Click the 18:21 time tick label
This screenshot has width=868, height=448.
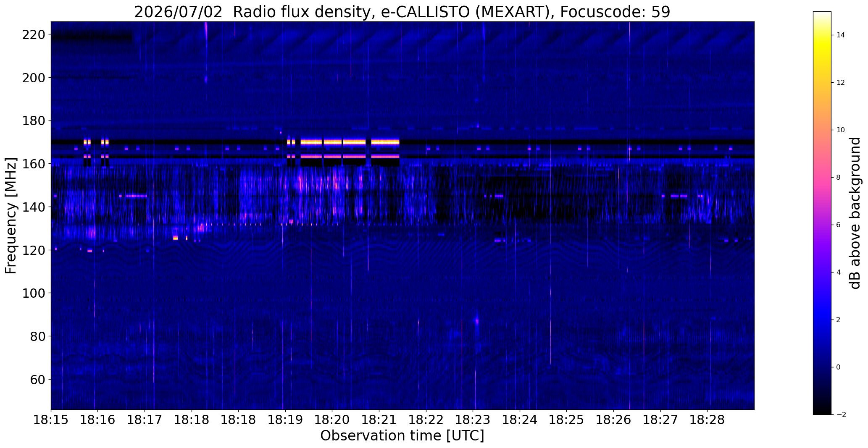[x=379, y=420]
